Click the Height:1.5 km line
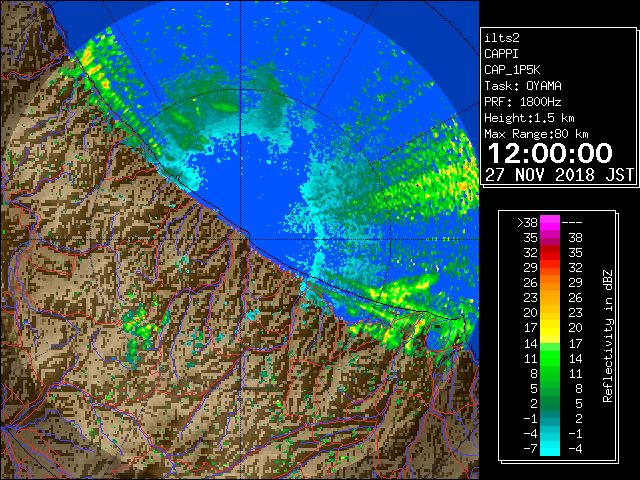The height and width of the screenshot is (480, 640). [529, 118]
